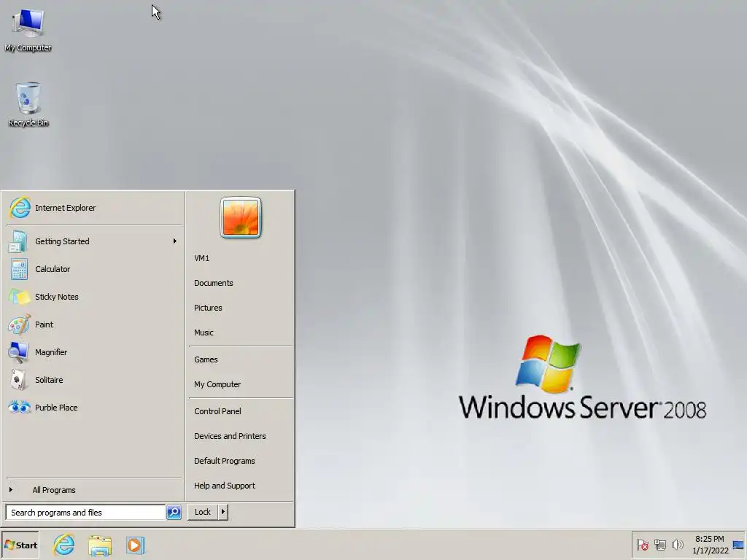Open Windows Explorer from the taskbar
747x560 pixels.
[x=99, y=545]
